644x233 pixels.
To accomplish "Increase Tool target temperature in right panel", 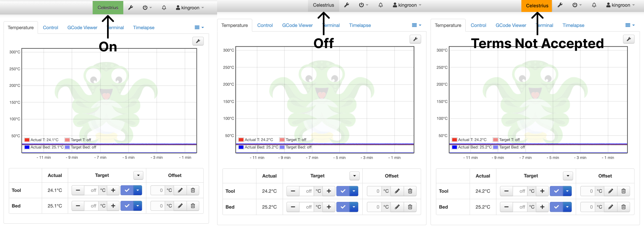I will click(542, 191).
